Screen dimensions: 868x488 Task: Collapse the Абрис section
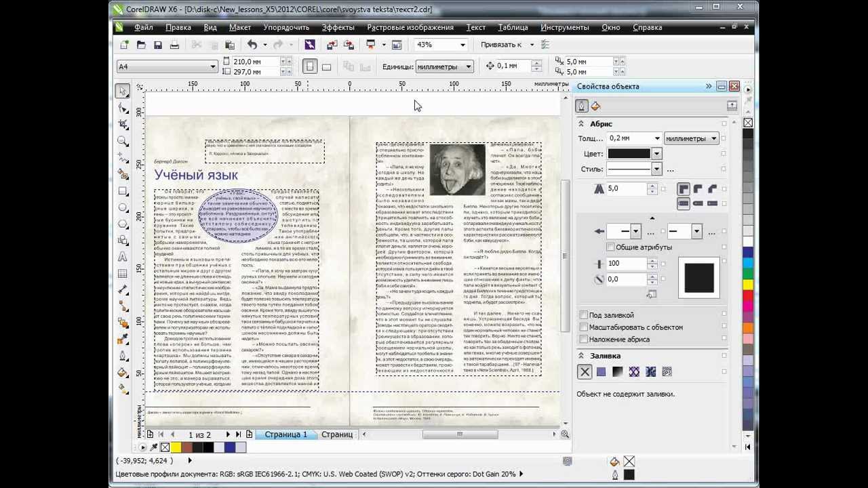click(x=581, y=124)
